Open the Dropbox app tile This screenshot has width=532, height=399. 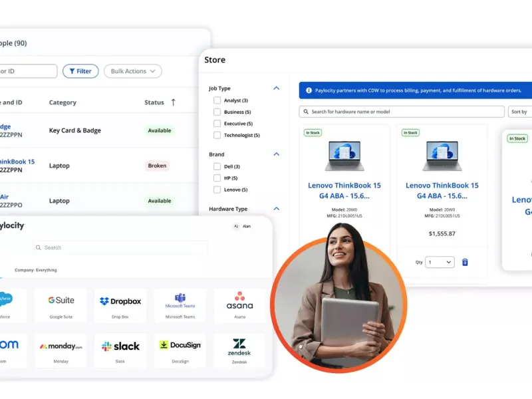tap(120, 305)
